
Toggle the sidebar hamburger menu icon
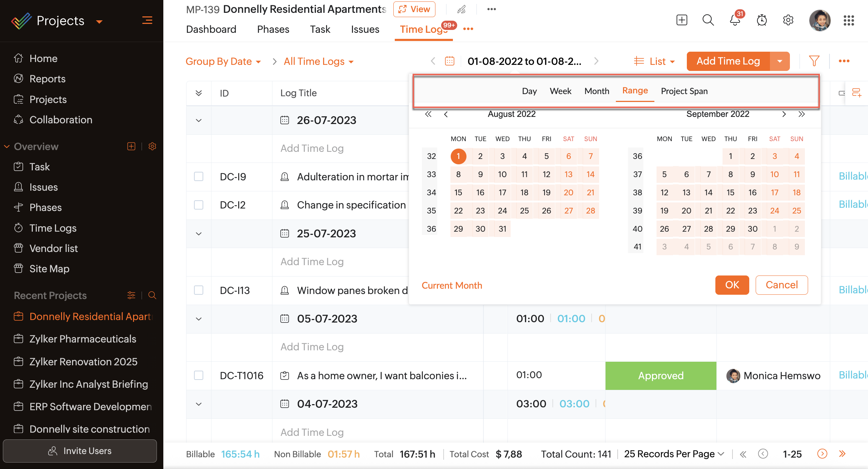click(147, 20)
